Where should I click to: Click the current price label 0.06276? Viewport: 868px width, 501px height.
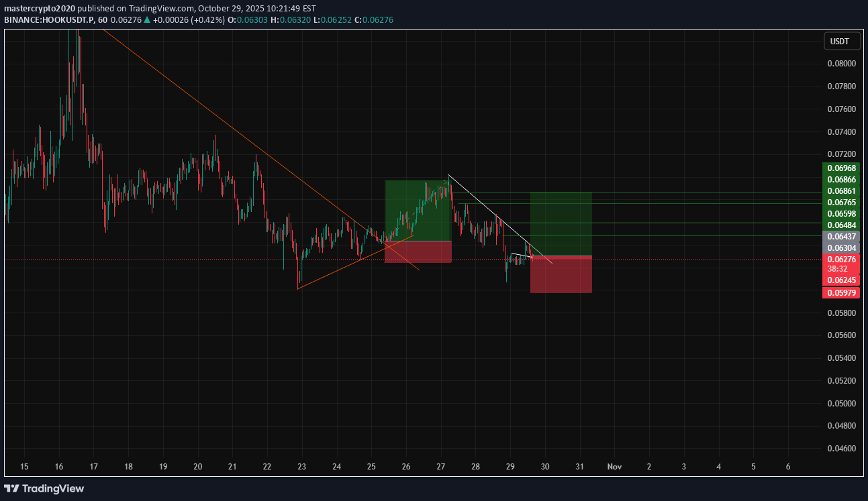pyautogui.click(x=840, y=259)
